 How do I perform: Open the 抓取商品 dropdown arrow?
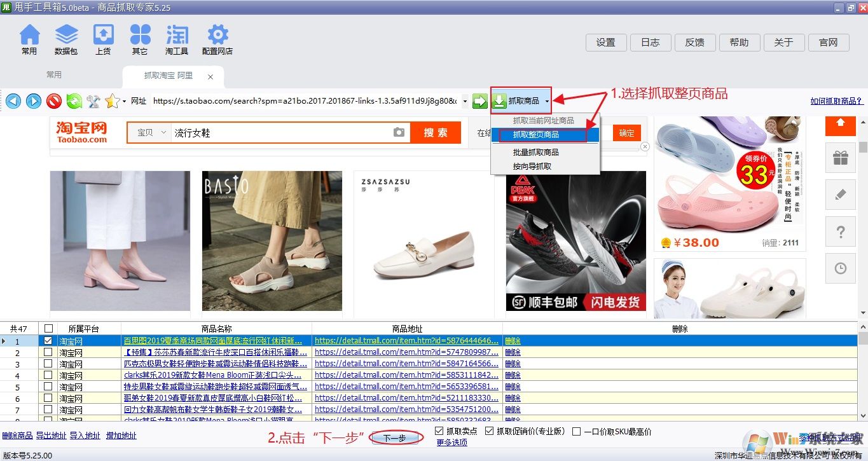pos(548,100)
